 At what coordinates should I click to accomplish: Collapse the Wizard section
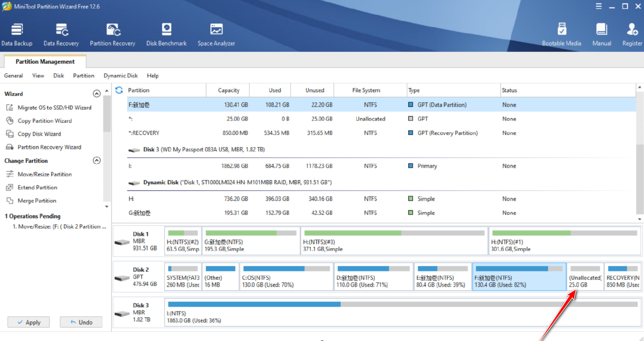pyautogui.click(x=96, y=94)
